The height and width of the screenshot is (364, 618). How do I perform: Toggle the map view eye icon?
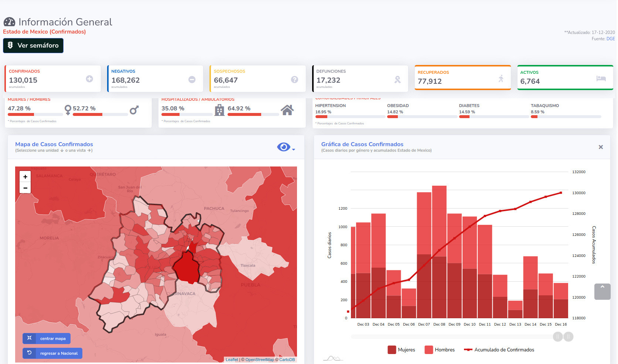pyautogui.click(x=283, y=147)
